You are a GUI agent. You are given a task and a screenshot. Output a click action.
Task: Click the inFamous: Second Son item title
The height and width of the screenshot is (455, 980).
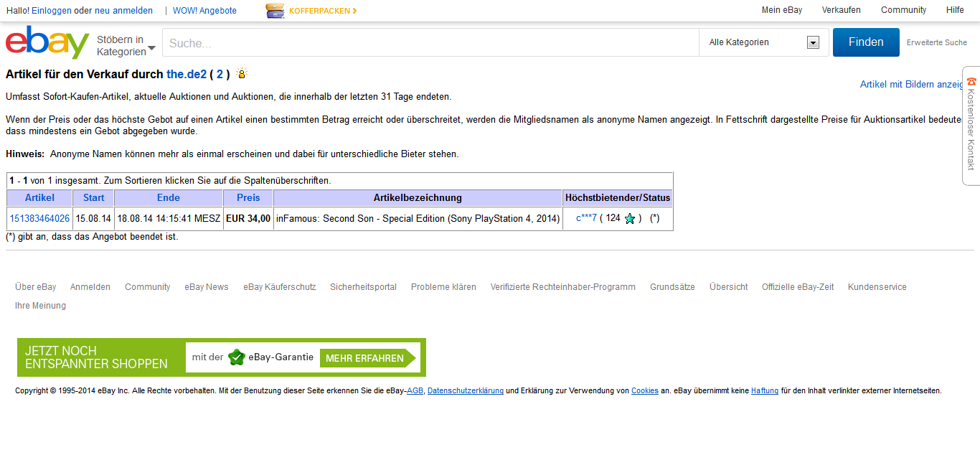(x=418, y=219)
